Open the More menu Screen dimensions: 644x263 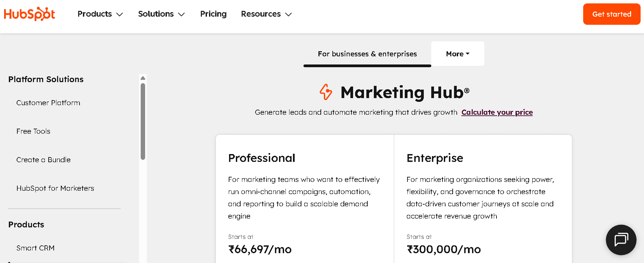[x=457, y=54]
